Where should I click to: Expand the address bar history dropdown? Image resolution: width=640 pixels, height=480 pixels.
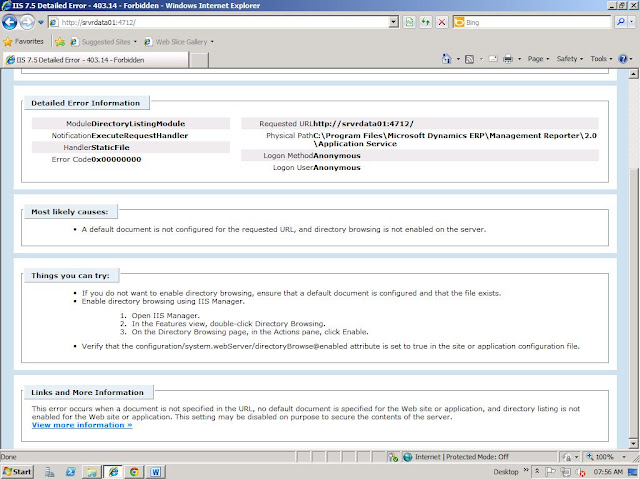(393, 22)
